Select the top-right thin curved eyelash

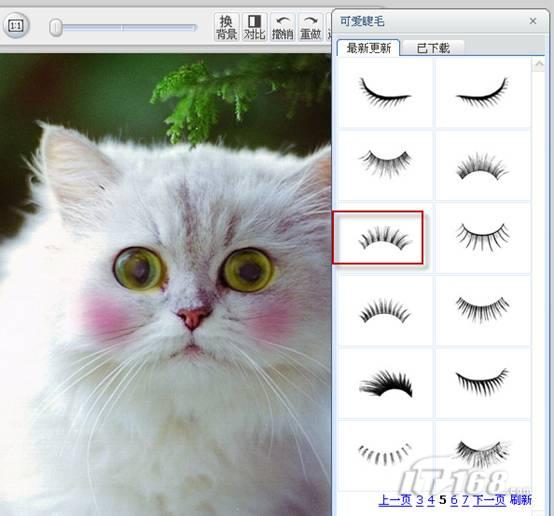tap(483, 93)
